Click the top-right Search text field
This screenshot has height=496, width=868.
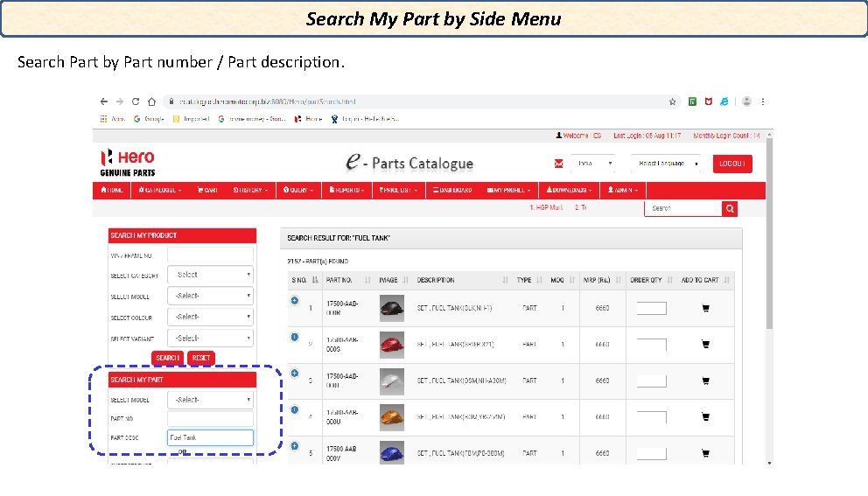[683, 208]
